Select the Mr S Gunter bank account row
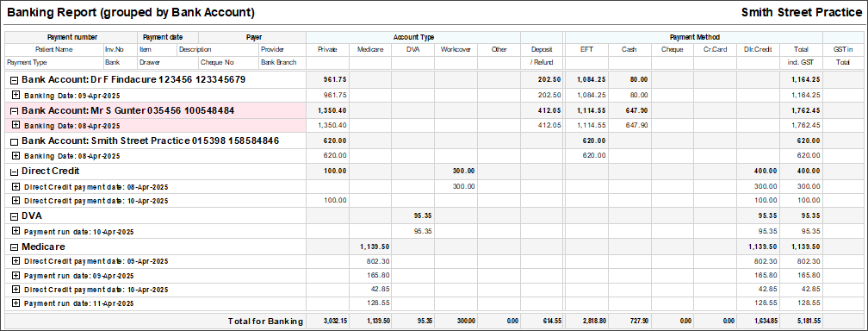Screen dimensions: 868x331 [x=433, y=110]
